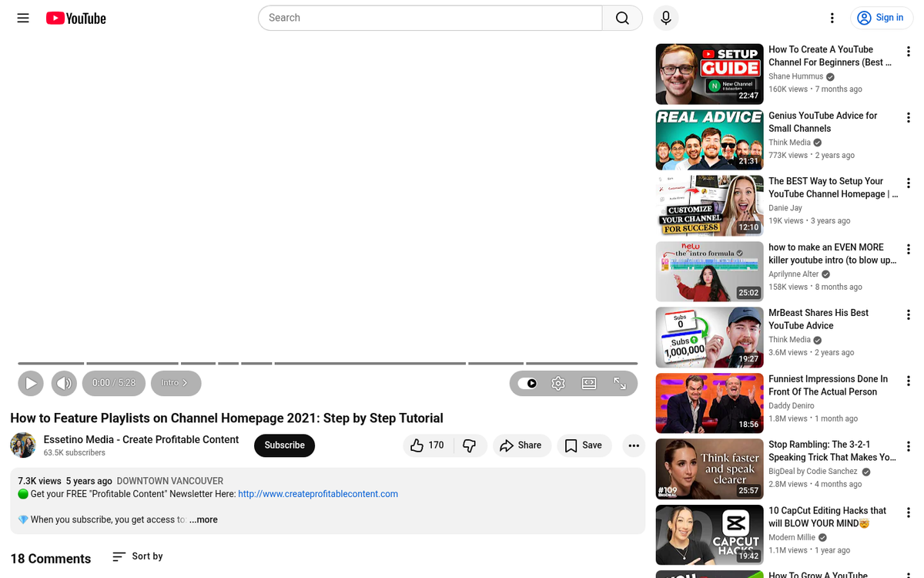Start voice search with microphone
The height and width of the screenshot is (578, 924).
(x=666, y=18)
